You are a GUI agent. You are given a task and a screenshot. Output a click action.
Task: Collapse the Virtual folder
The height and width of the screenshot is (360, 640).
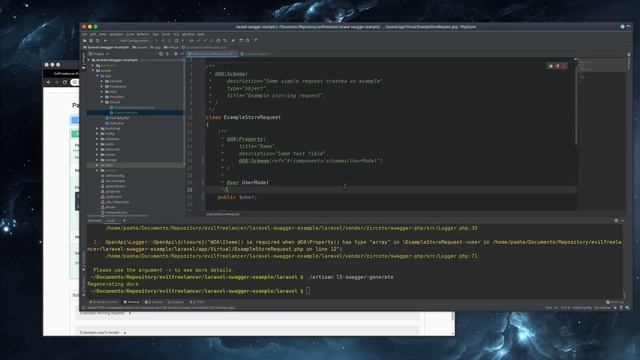(x=102, y=102)
